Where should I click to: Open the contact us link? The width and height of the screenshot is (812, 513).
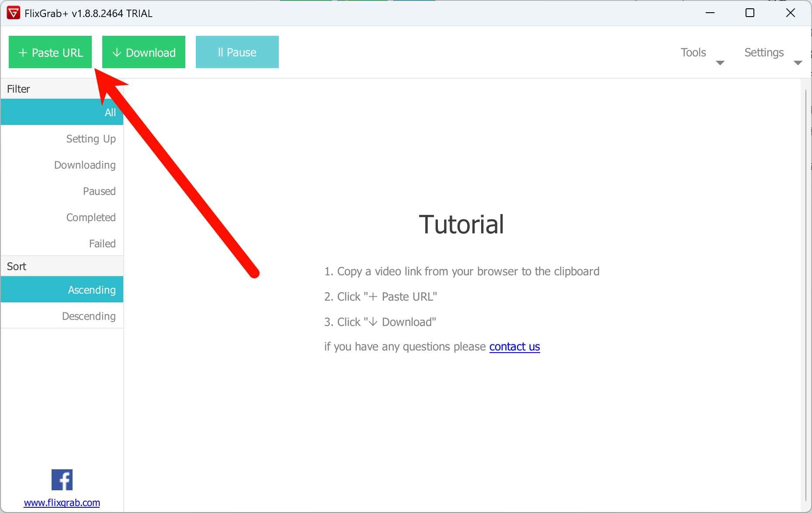514,347
